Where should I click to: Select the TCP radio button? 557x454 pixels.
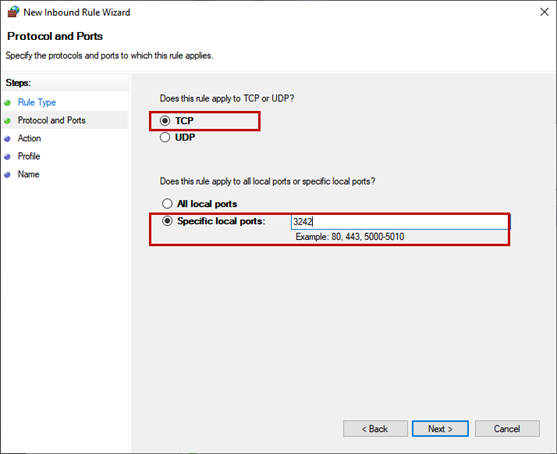coord(165,121)
